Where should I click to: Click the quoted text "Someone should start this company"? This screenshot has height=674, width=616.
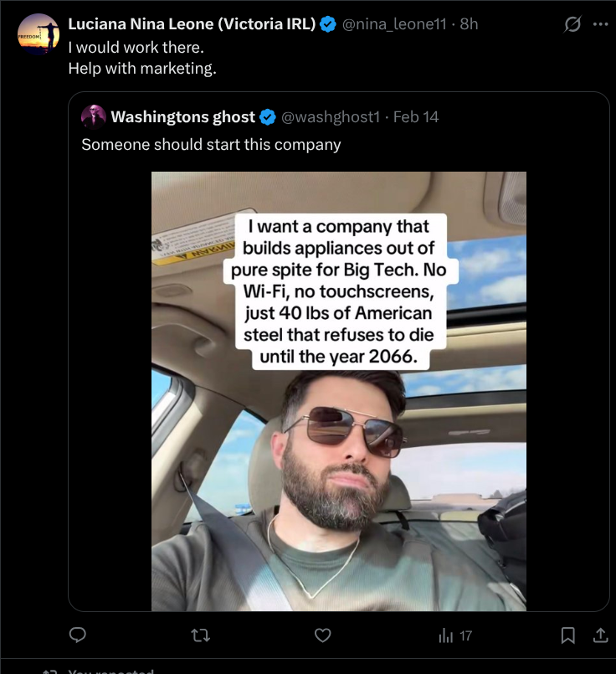tap(211, 144)
